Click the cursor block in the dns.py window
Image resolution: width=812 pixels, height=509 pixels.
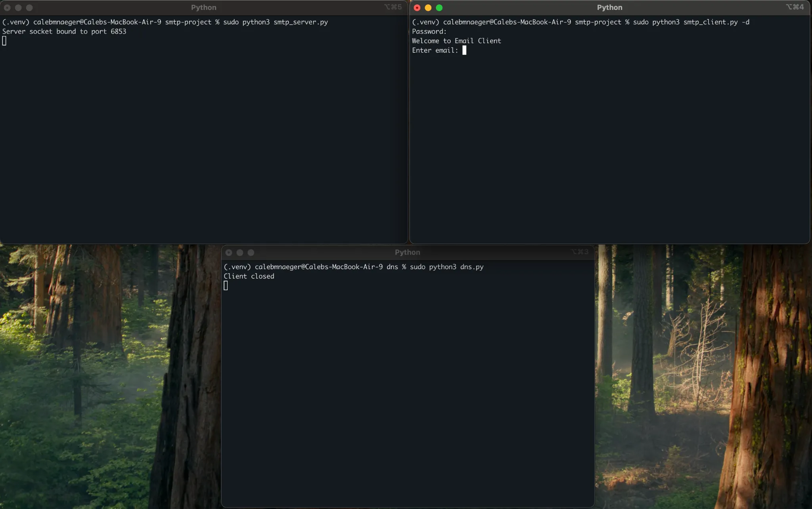(226, 286)
